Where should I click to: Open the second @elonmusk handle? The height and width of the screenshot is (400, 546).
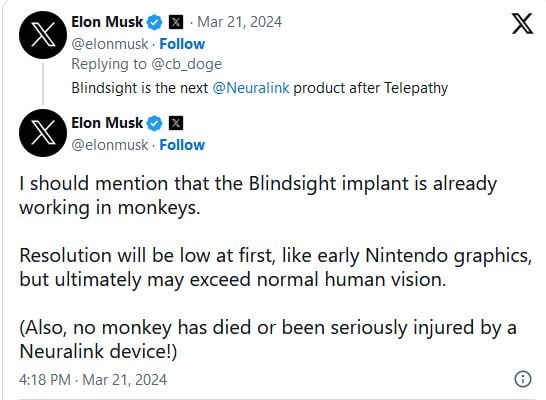pos(110,145)
